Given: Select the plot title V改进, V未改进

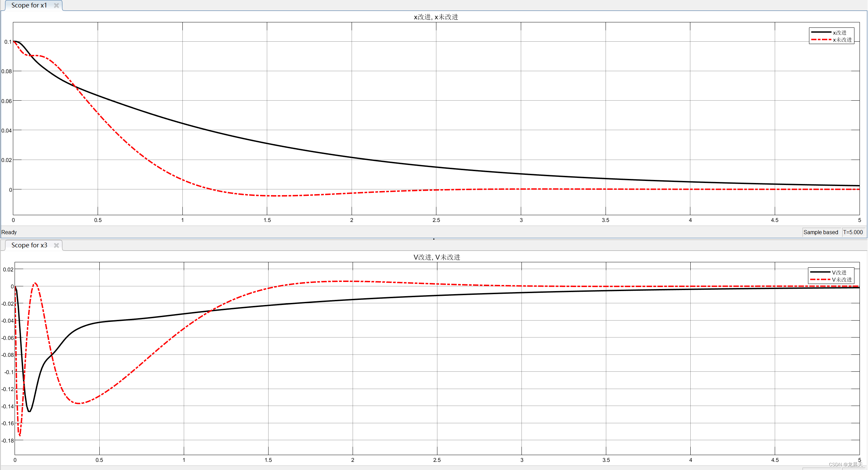Looking at the screenshot, I should 437,257.
